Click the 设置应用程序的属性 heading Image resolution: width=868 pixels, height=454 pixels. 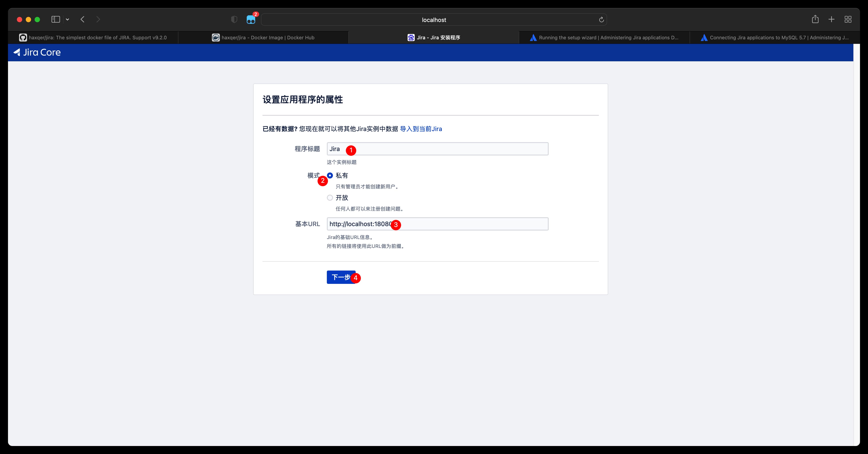[x=303, y=100]
